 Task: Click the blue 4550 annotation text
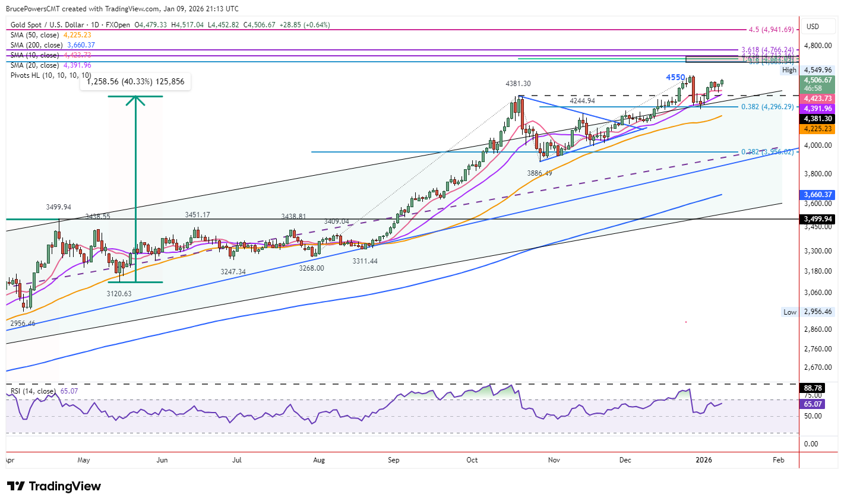pyautogui.click(x=675, y=78)
